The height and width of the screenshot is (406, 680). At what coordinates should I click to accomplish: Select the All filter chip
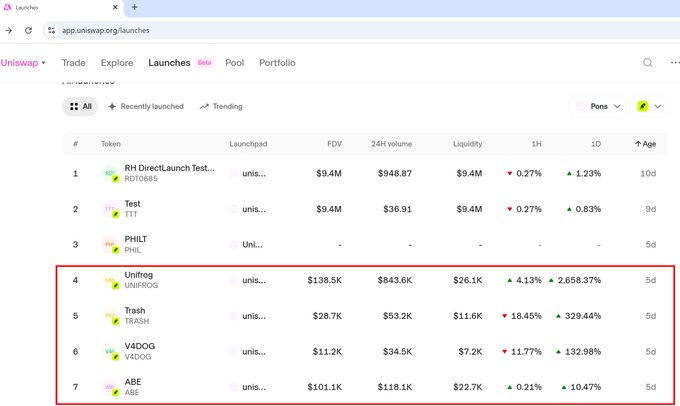coord(80,106)
